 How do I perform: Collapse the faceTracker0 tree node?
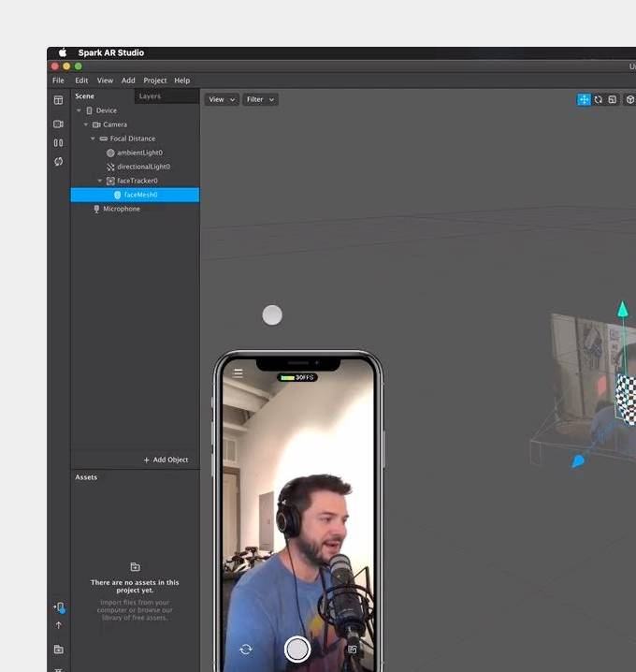click(x=100, y=181)
